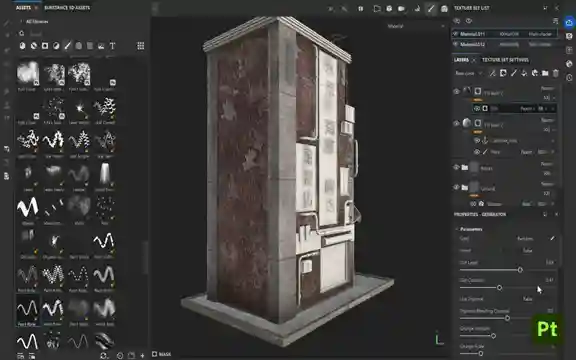Delete the selected layer with trash icon
The height and width of the screenshot is (360, 576).
click(556, 73)
